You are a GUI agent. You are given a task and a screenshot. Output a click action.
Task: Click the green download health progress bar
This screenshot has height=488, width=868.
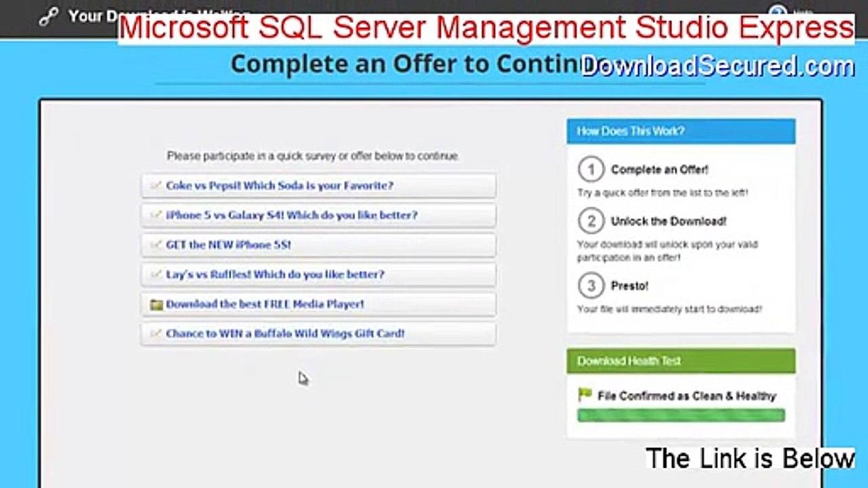[681, 415]
